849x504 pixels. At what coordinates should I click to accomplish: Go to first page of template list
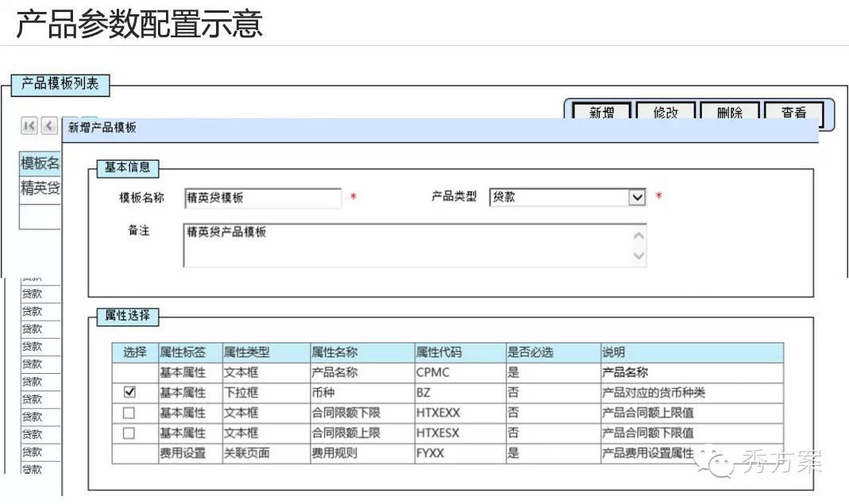(x=29, y=126)
